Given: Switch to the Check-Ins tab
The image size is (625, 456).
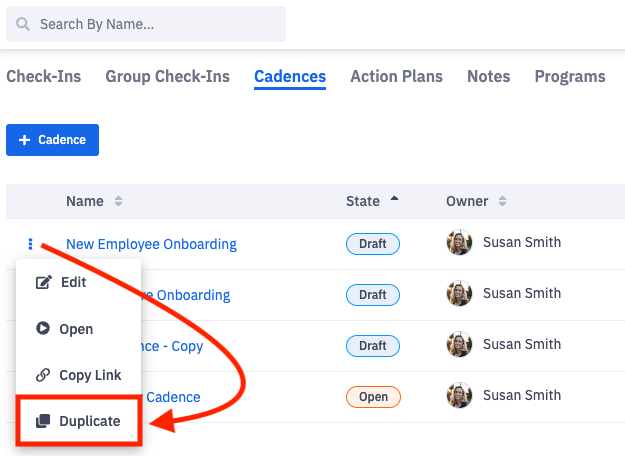Looking at the screenshot, I should pos(43,76).
